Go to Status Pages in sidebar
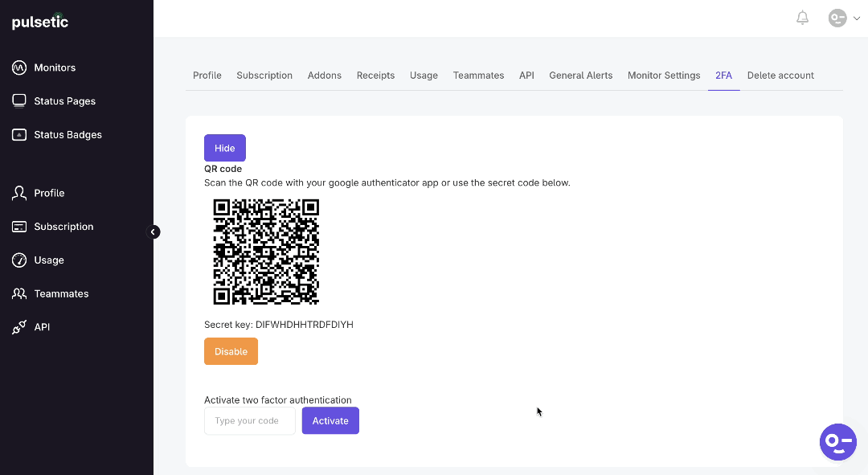The image size is (868, 475). point(65,100)
